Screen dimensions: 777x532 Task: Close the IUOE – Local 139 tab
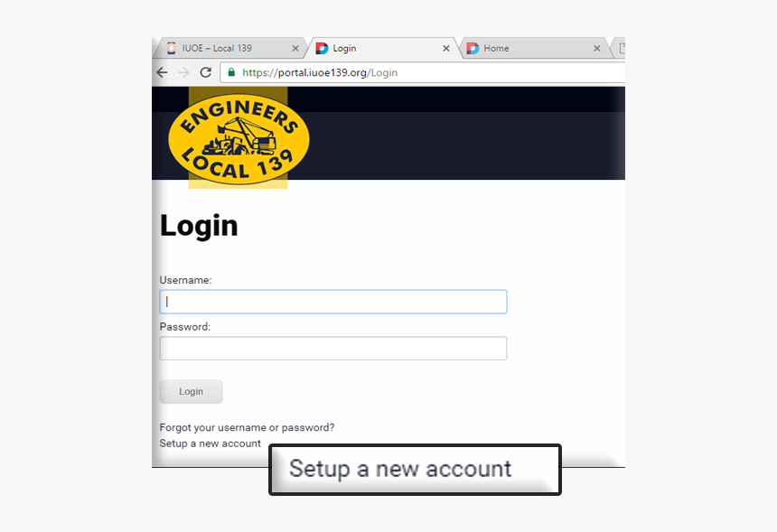(x=295, y=49)
